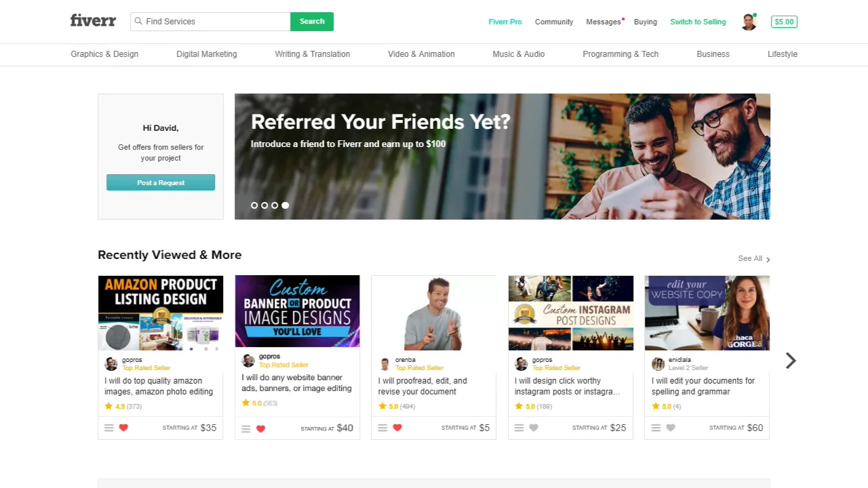868x488 pixels.
Task: Click Post a Request button
Action: [x=161, y=182]
